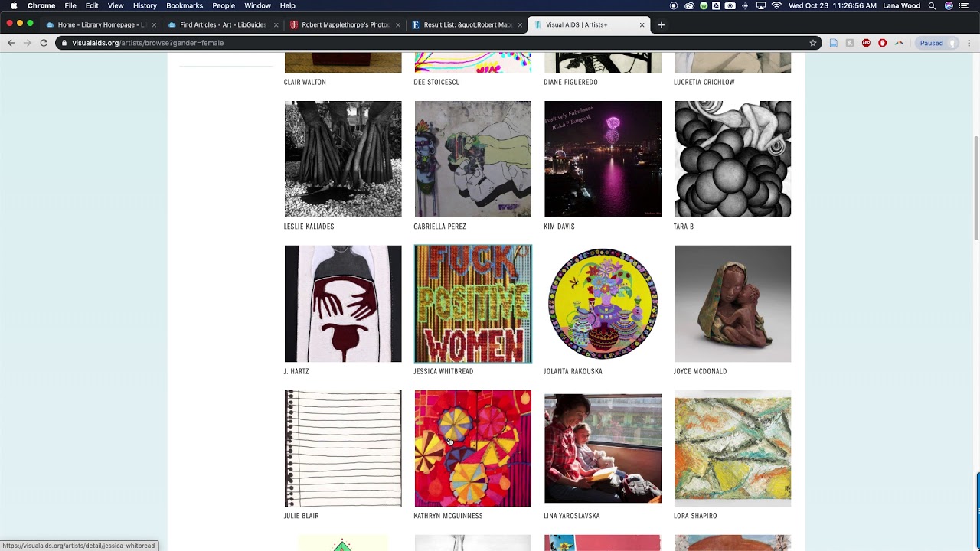Open Lina Yaroslavska photo thumbnail
The image size is (980, 551).
click(x=603, y=448)
